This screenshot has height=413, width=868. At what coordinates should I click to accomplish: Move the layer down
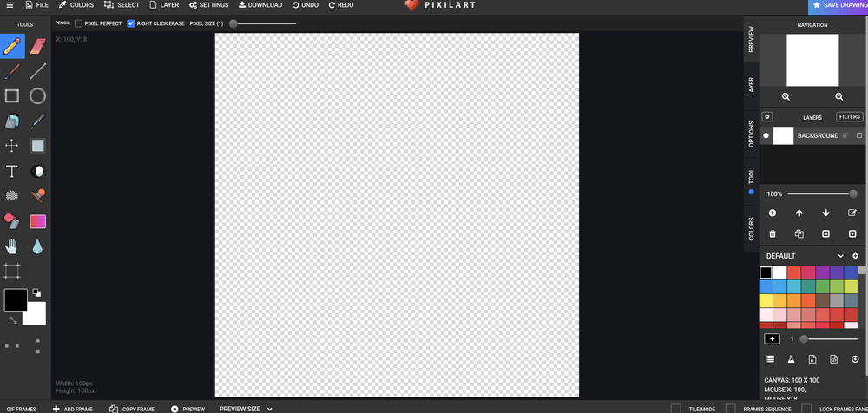coord(826,213)
